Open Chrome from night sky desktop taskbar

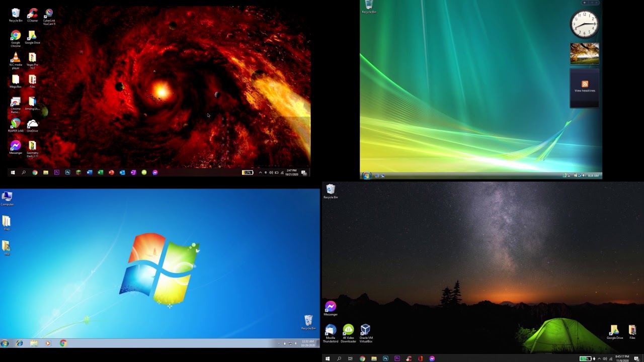362,358
